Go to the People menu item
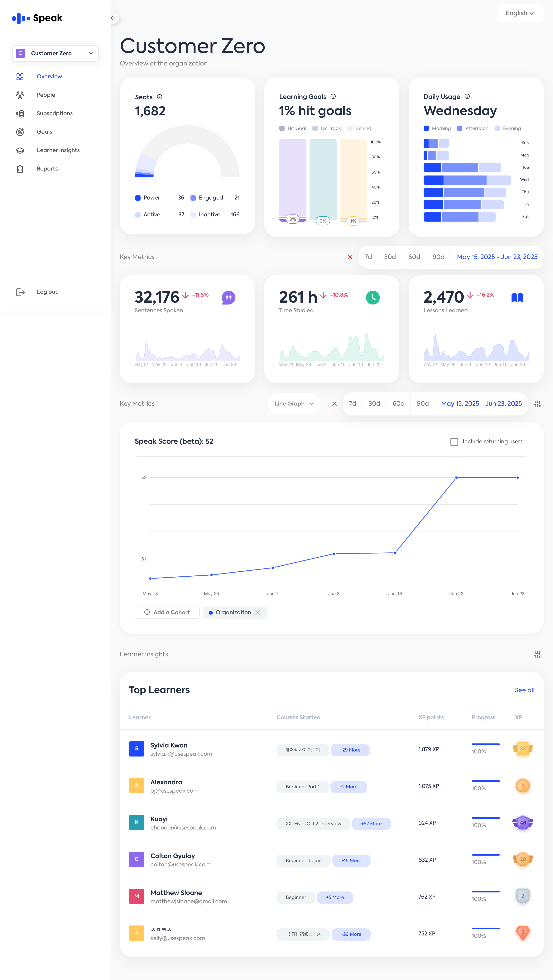Viewport: 553px width, 980px height. tap(46, 95)
